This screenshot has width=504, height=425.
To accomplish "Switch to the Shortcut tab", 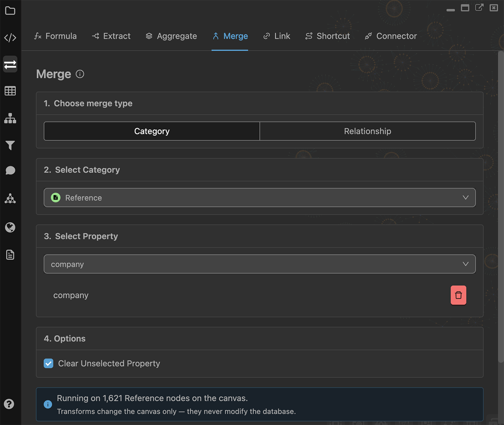I will click(327, 36).
